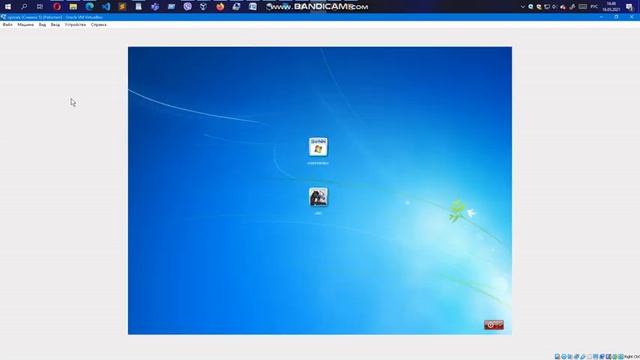
Task: Click the touch keyboard tray icon
Action: tap(583, 7)
